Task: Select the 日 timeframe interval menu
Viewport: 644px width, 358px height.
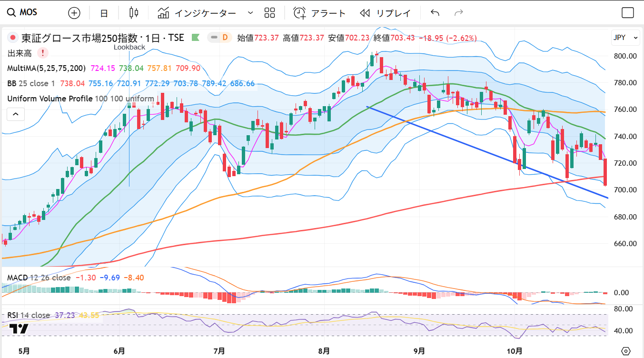Action: point(104,13)
